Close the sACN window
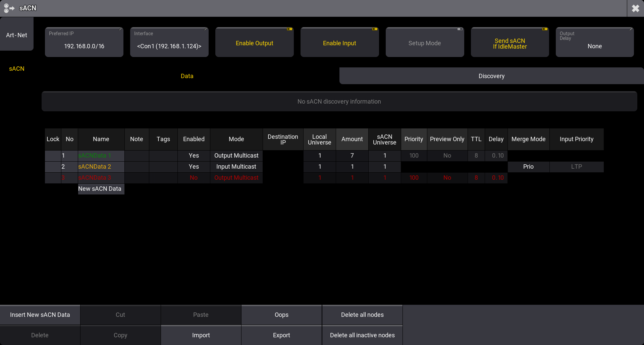 (635, 8)
